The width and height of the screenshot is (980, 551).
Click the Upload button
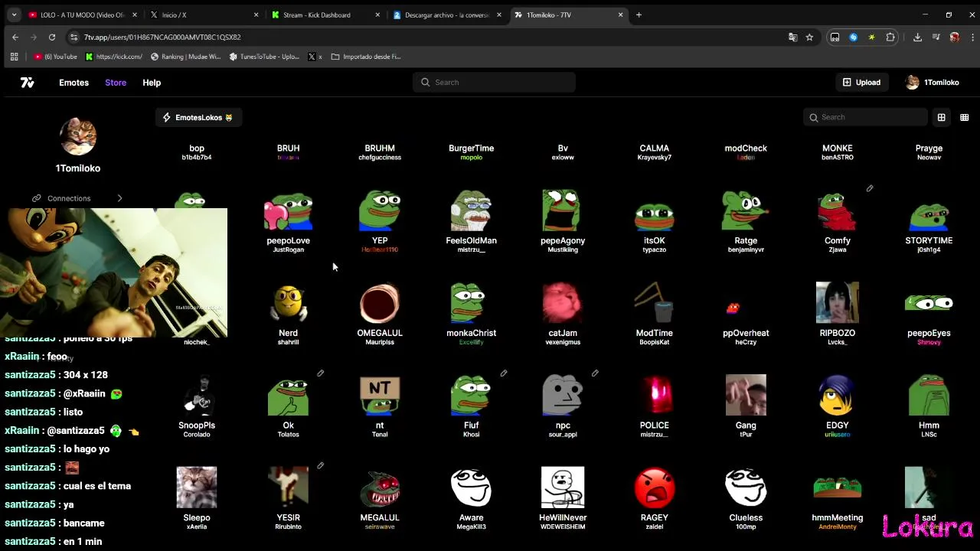pyautogui.click(x=861, y=83)
